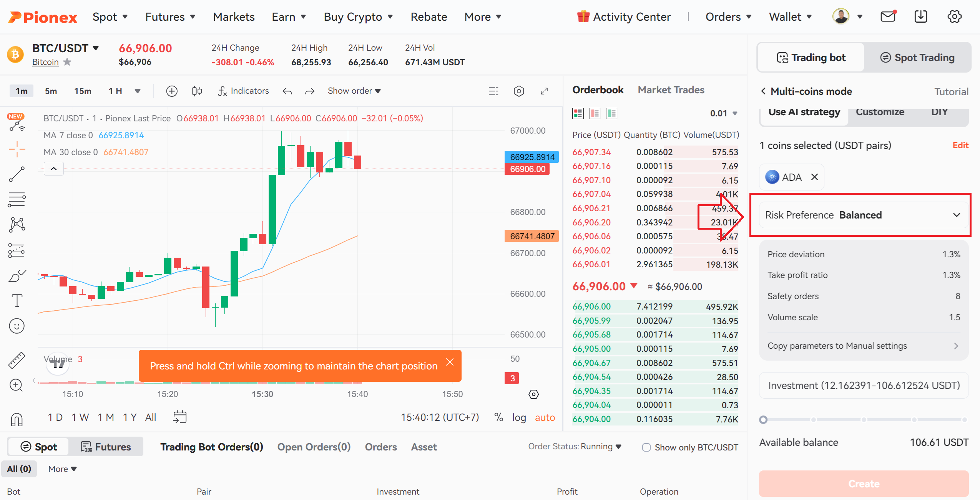Select the crosshair cursor tool
Screen dimensions: 980x500
(x=17, y=149)
